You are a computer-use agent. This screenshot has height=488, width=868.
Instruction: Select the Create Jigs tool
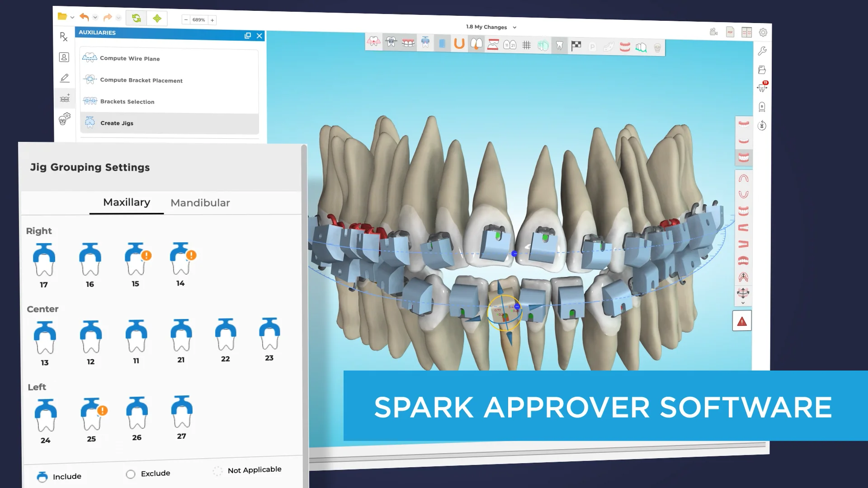tap(117, 123)
